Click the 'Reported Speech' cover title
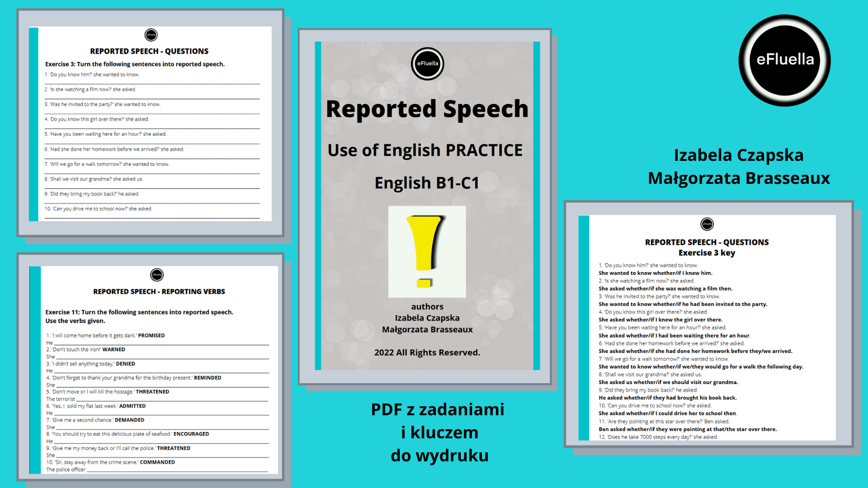868x488 pixels. [x=427, y=109]
